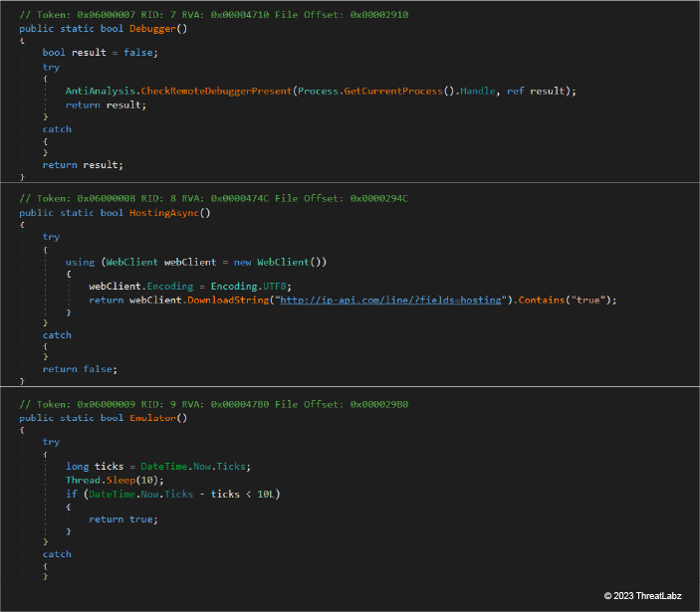
Task: Click the Handle property reference
Action: pos(480,91)
